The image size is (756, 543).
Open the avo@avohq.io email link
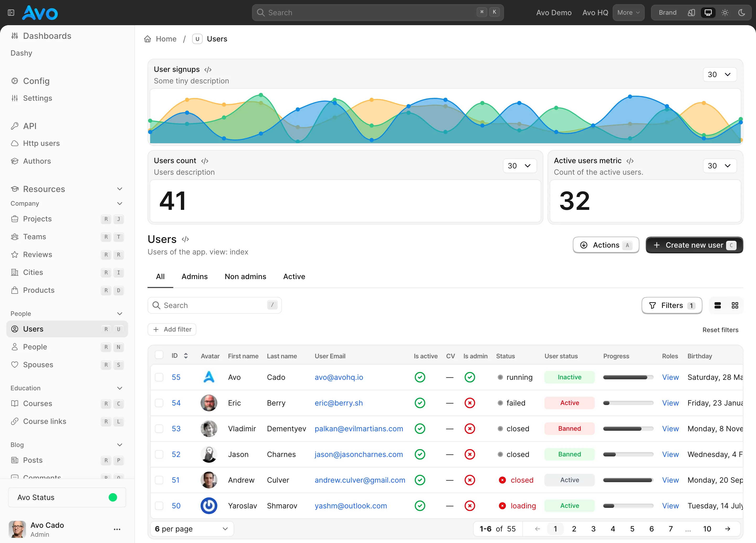pyautogui.click(x=339, y=377)
